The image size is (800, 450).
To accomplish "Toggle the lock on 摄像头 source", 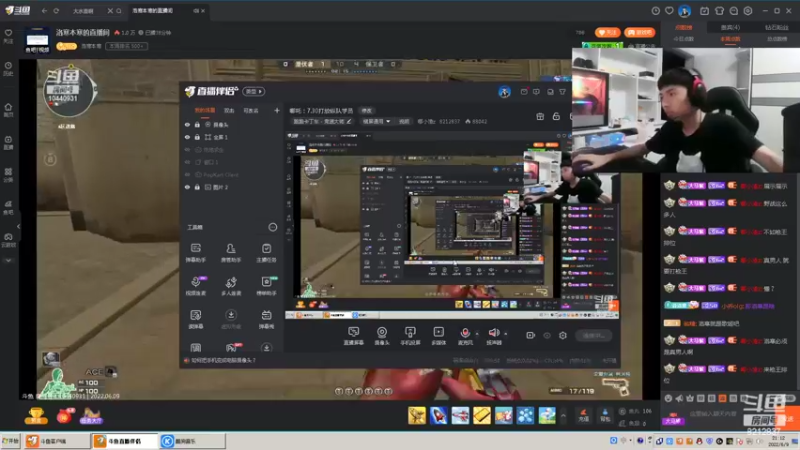I will pos(197,124).
